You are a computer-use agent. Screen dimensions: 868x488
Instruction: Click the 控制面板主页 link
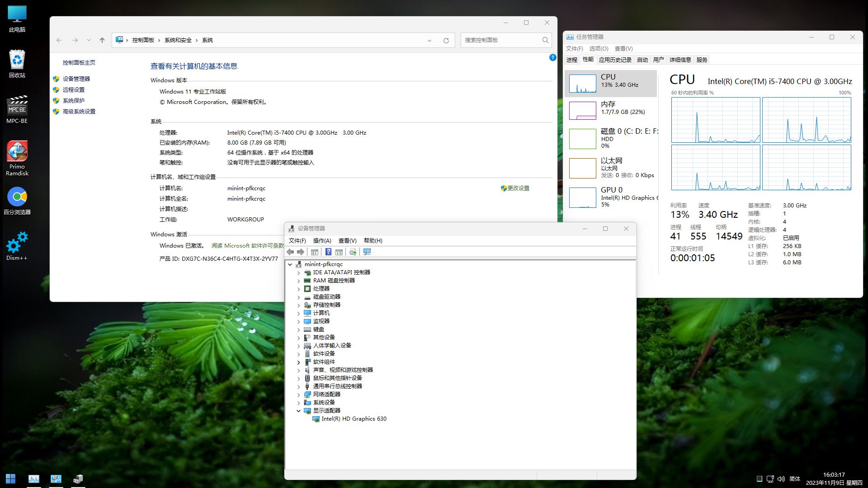pyautogui.click(x=79, y=62)
